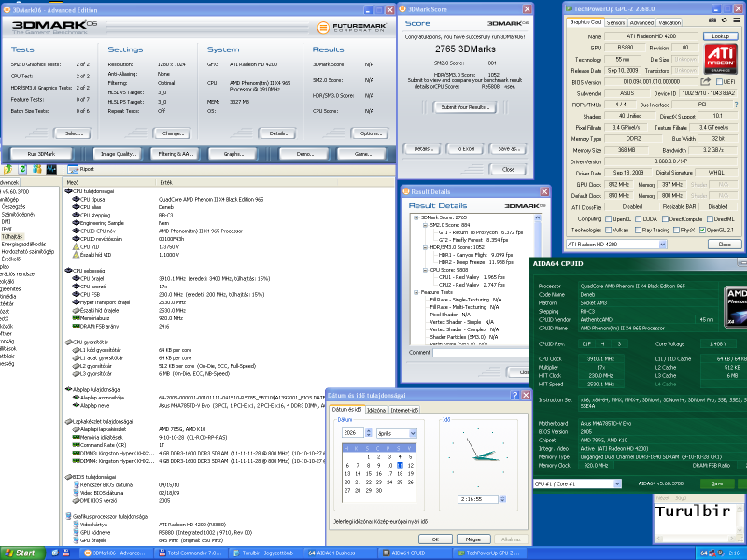
Task: Open the Internet-idő tab
Action: [x=405, y=410]
